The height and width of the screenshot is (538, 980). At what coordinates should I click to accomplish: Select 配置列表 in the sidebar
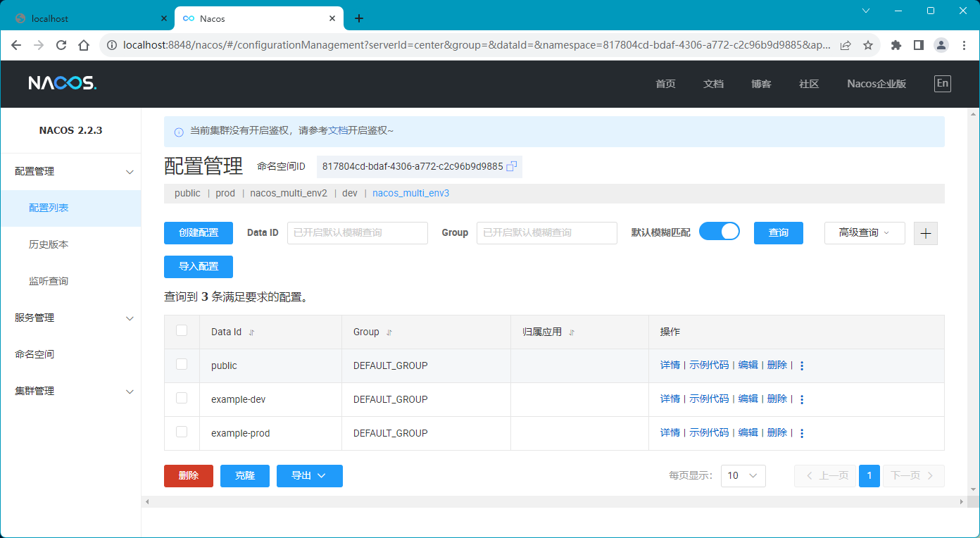point(70,208)
